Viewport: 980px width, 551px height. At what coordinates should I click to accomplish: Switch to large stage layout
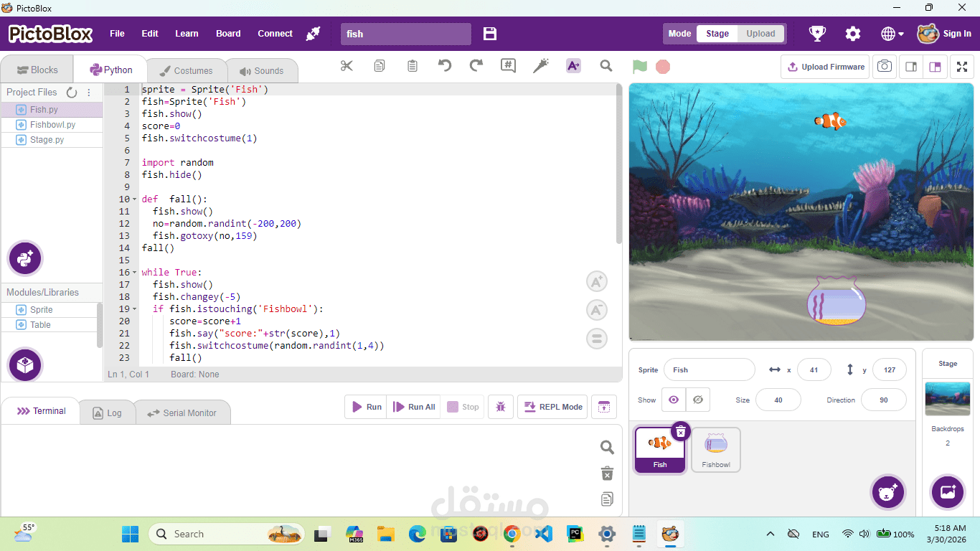click(x=935, y=67)
